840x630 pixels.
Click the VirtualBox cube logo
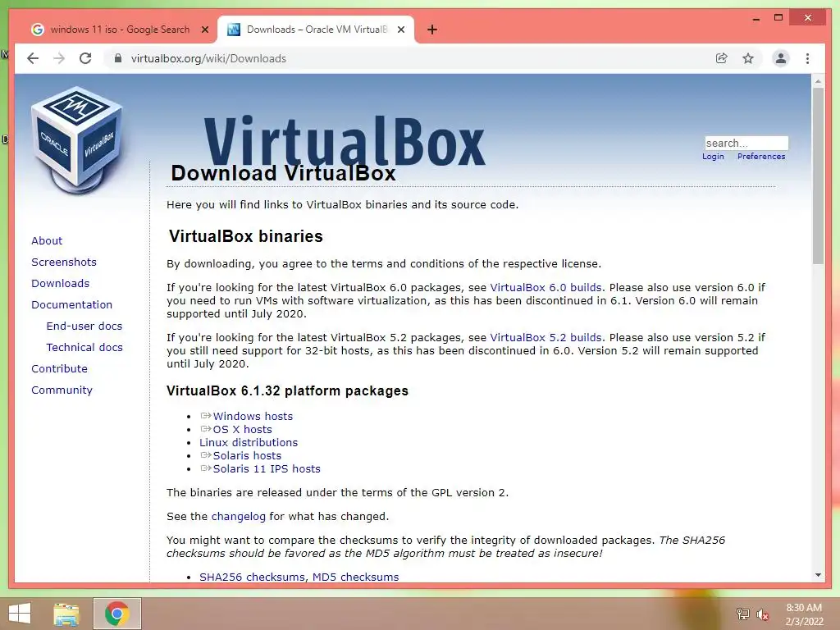coord(78,139)
